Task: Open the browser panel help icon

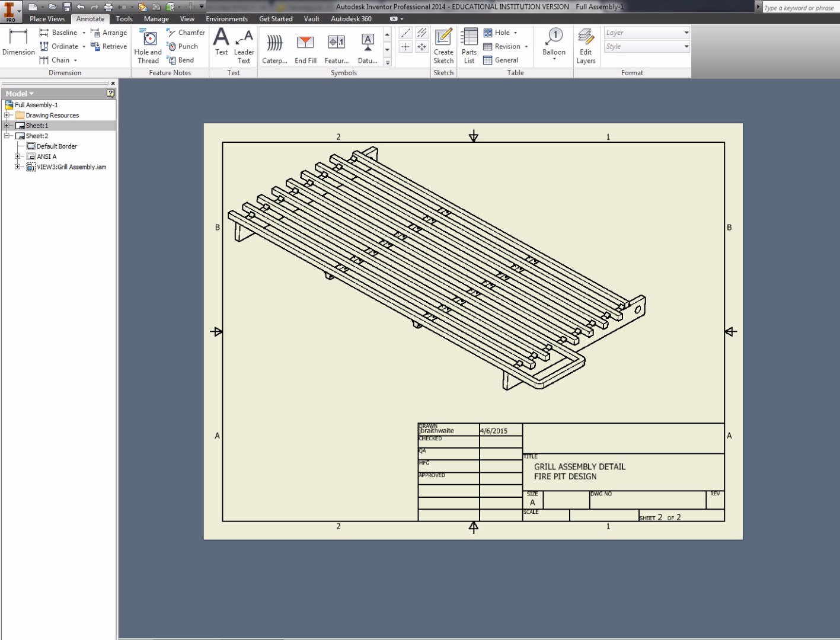Action: pos(110,93)
